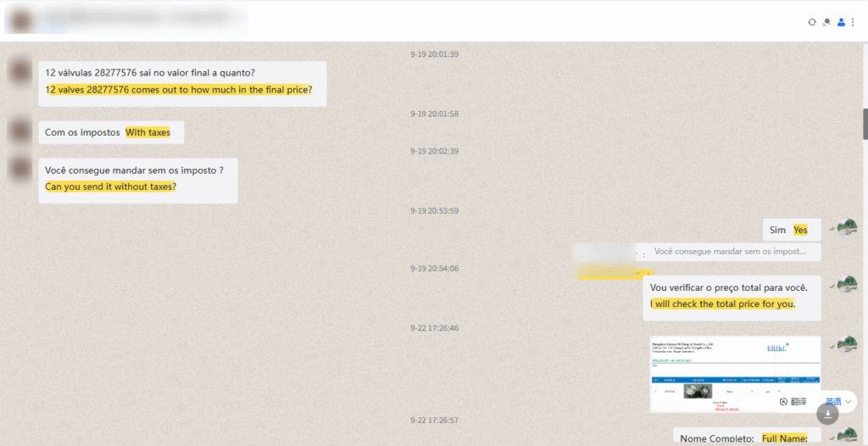Image resolution: width=868 pixels, height=446 pixels.
Task: Click the blurred contact name in header
Action: click(127, 17)
